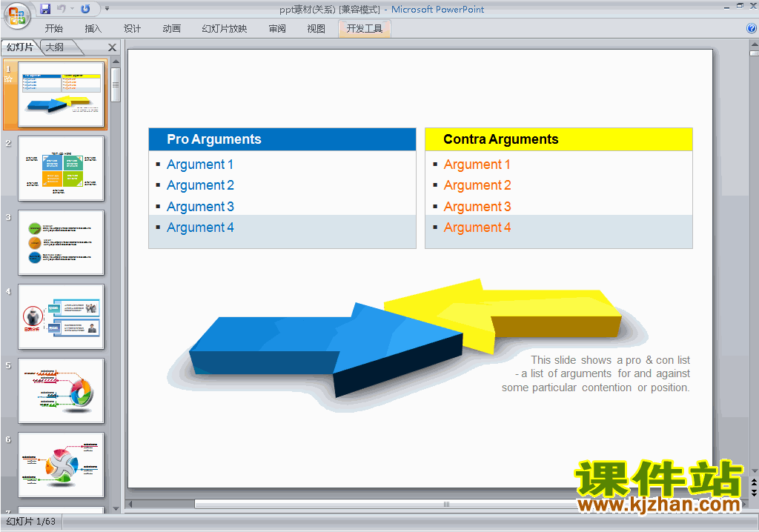Click editor vertical scroll down arrow
This screenshot has height=532, width=759.
(754, 471)
